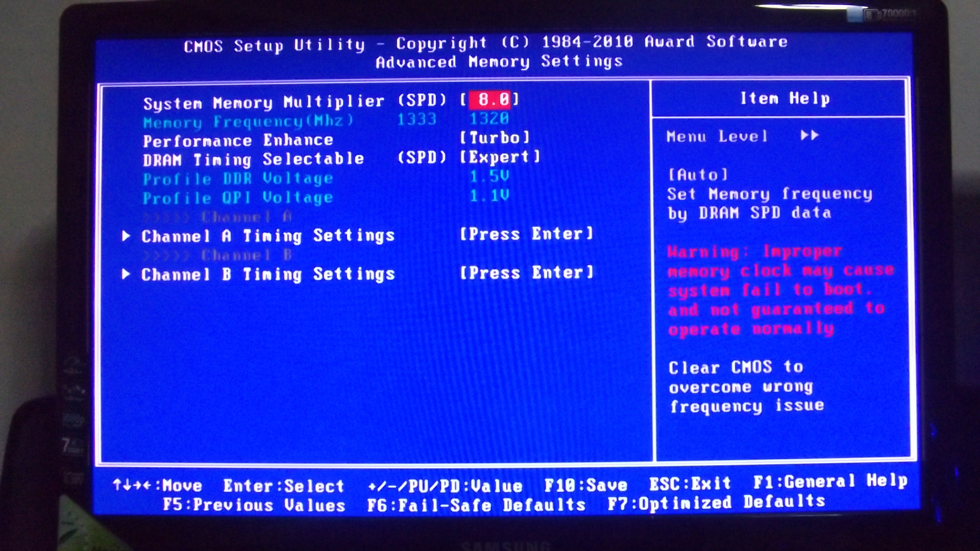Screen dimensions: 980x551
Task: Click Press Enter next to Channel B
Action: 526,272
